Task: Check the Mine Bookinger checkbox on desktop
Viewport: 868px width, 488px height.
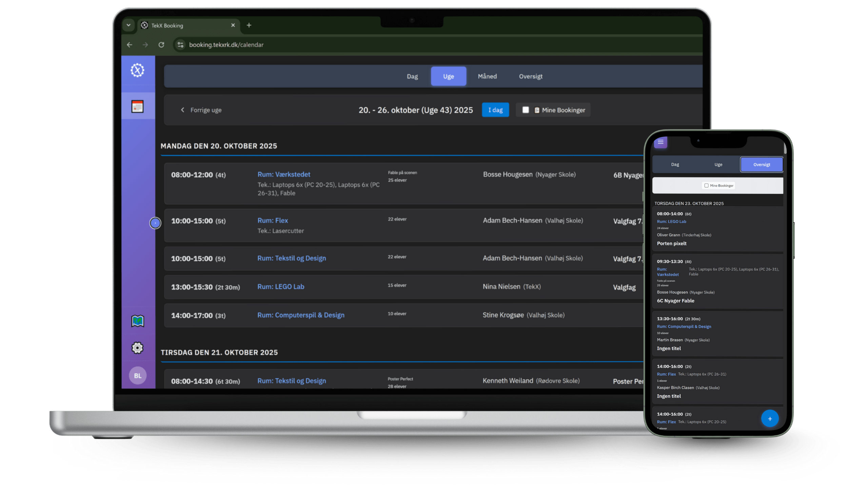Action: pyautogui.click(x=526, y=109)
